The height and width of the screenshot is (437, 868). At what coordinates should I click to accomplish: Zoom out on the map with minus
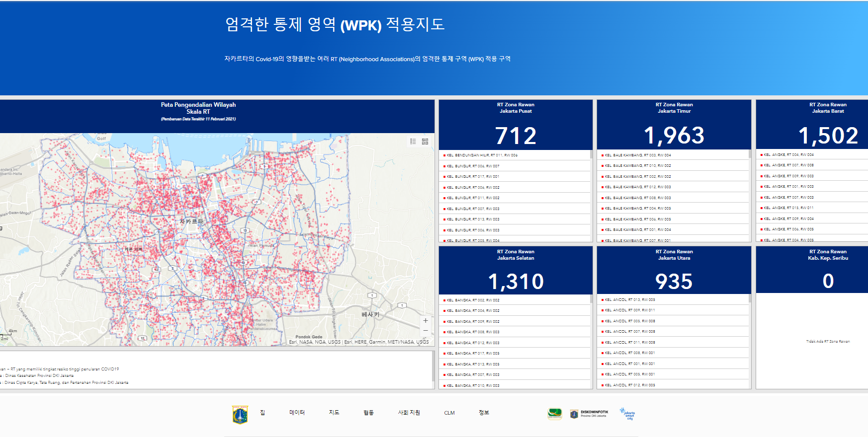click(426, 331)
